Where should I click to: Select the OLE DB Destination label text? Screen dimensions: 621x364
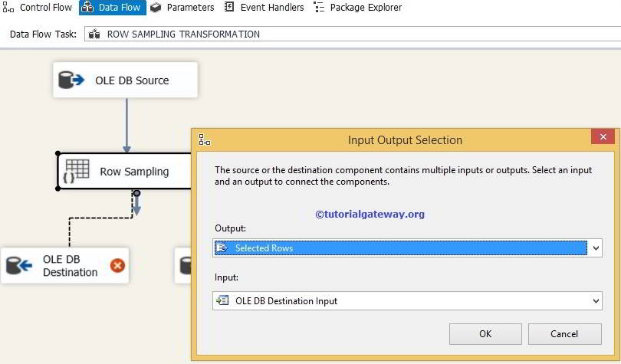click(70, 265)
